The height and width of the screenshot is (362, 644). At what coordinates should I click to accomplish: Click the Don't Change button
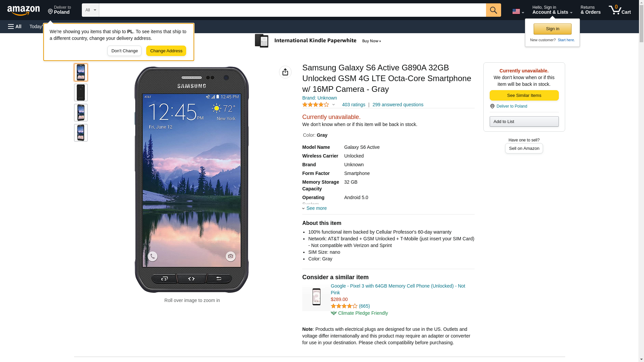point(124,51)
